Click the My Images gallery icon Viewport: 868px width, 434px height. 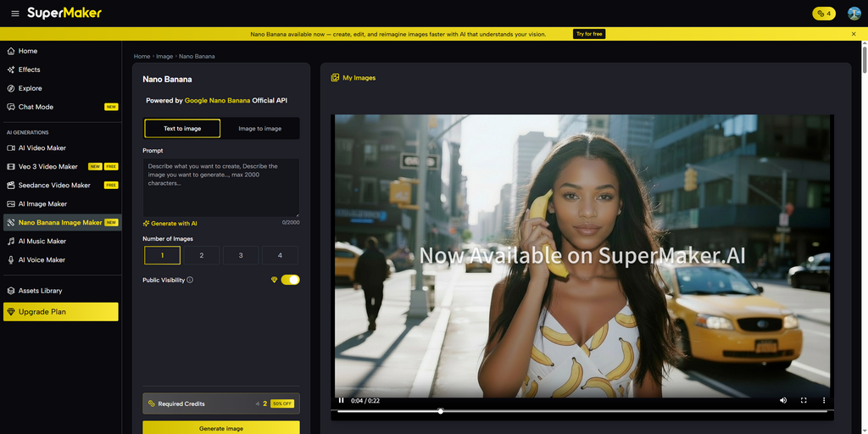335,78
